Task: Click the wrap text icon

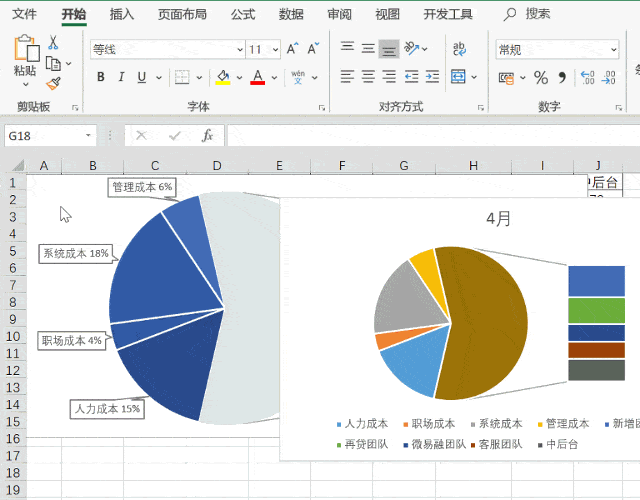Action: tap(459, 49)
